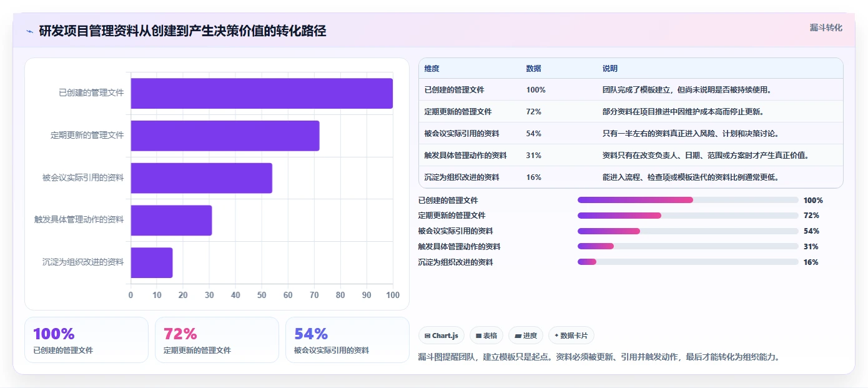Screen dimensions: 868x388
Task: Click the 已创建的管理文件 bar in the chart
Action: click(x=262, y=93)
